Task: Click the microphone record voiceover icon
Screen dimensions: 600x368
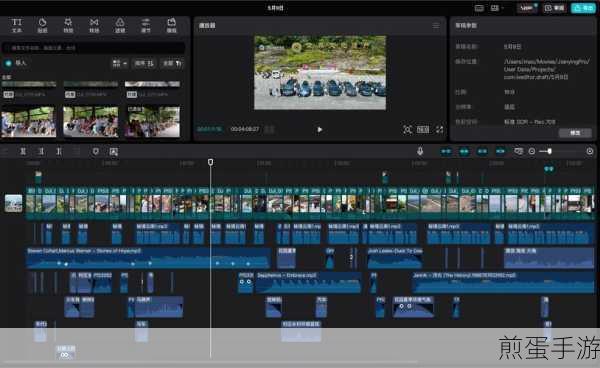Action: (x=420, y=151)
